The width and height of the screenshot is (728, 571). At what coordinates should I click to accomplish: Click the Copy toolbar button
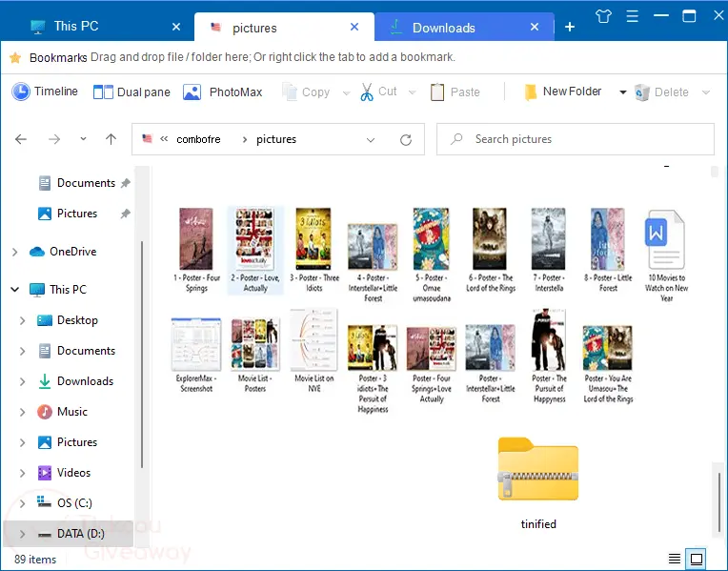click(307, 92)
